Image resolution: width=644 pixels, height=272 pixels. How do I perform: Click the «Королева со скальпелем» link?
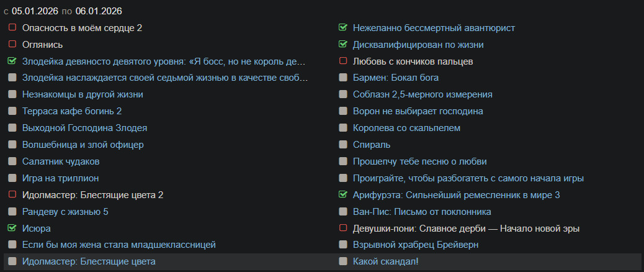(x=406, y=128)
